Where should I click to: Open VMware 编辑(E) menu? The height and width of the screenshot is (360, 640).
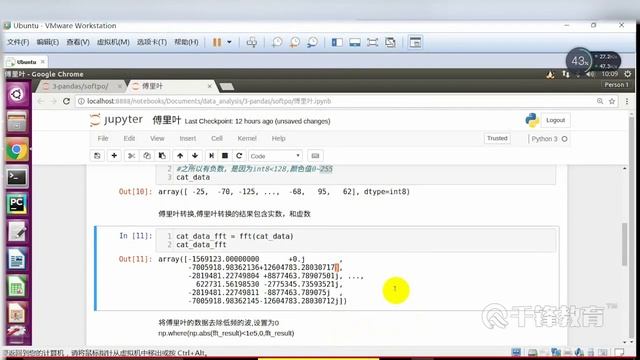48,42
